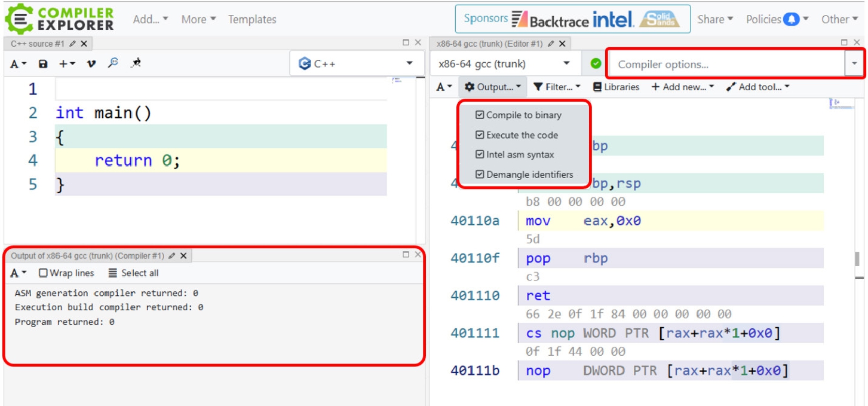
Task: Uncheck the Execute the code option
Action: [480, 135]
